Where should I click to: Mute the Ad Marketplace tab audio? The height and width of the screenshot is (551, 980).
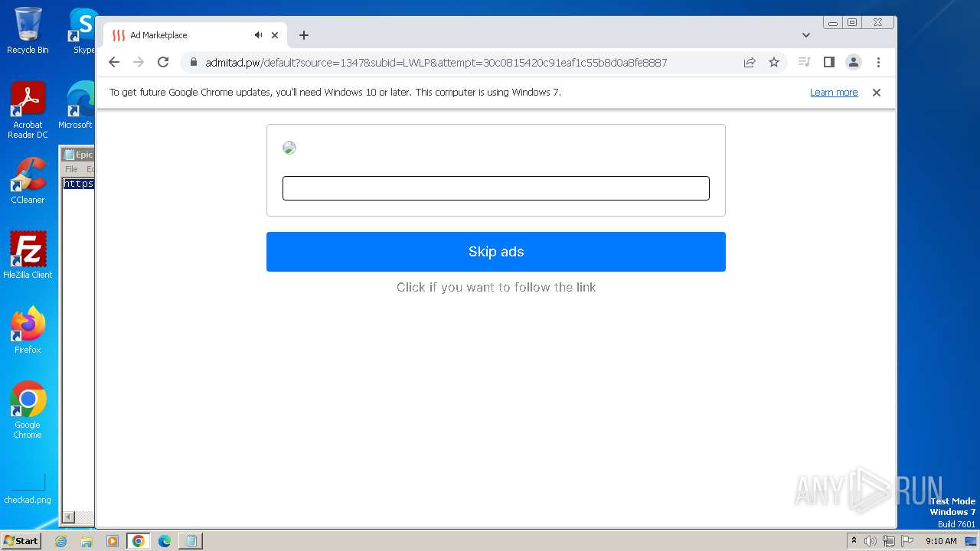click(258, 35)
